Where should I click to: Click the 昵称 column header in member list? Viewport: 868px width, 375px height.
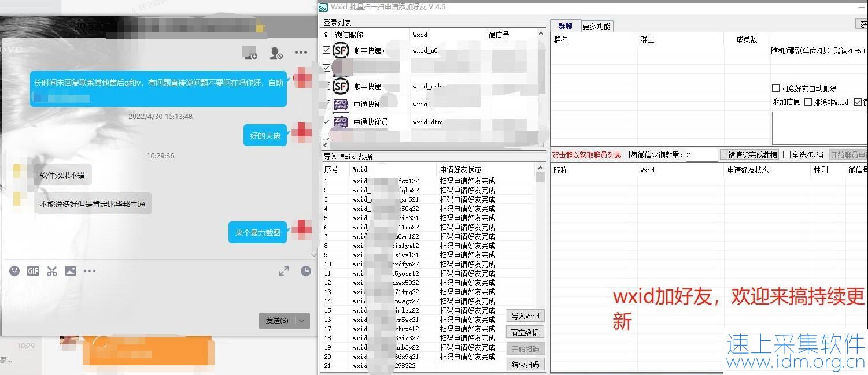(x=594, y=170)
